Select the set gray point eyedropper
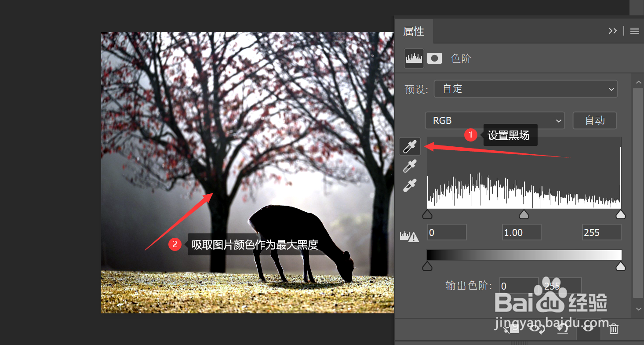 [x=410, y=166]
